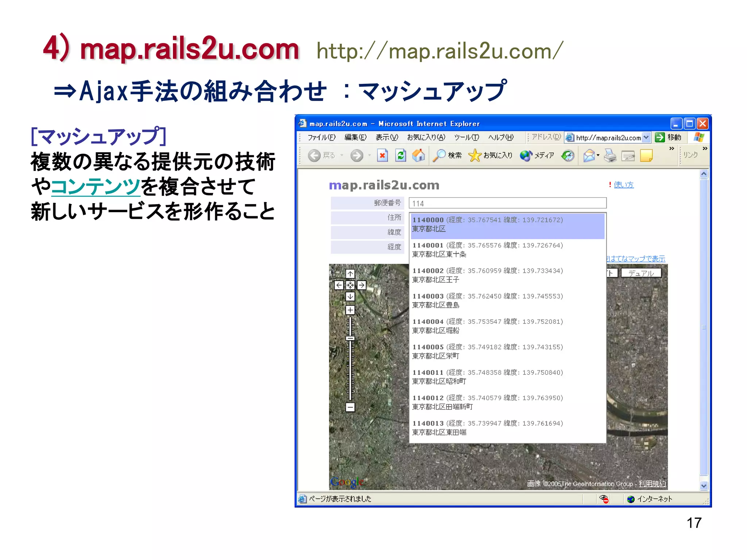
Task: Expand the Forward button history arrow
Action: pyautogui.click(x=369, y=156)
